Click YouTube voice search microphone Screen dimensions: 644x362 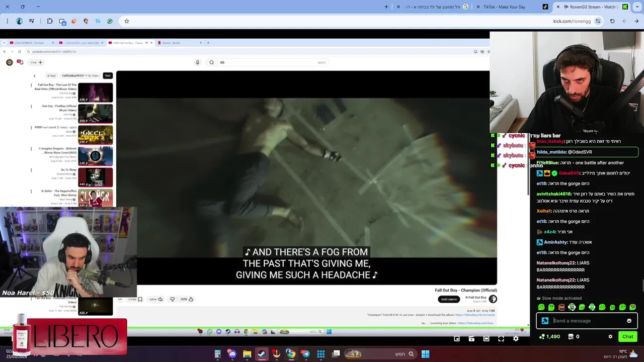(197, 62)
